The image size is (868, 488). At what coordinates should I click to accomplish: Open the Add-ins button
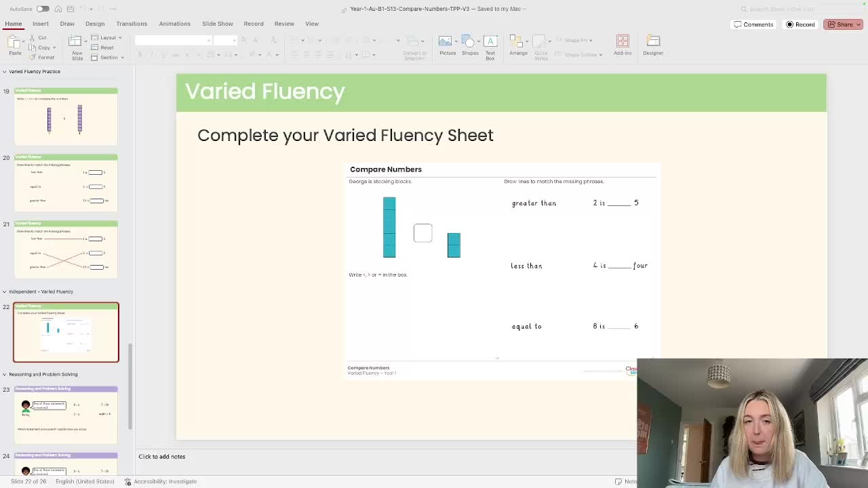point(623,46)
